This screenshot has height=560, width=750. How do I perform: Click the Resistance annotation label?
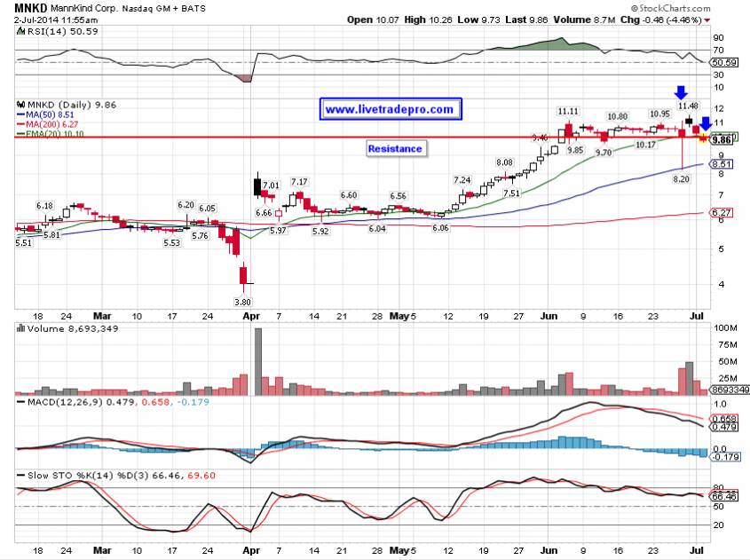[x=395, y=148]
